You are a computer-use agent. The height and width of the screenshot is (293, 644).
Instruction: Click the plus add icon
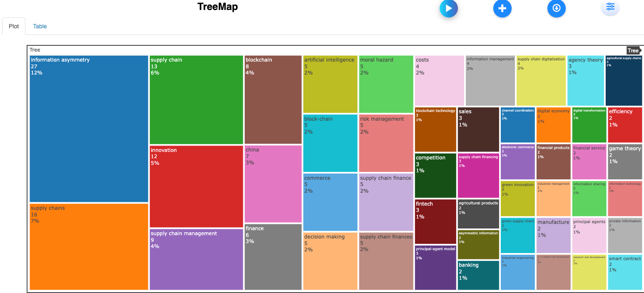(x=502, y=8)
